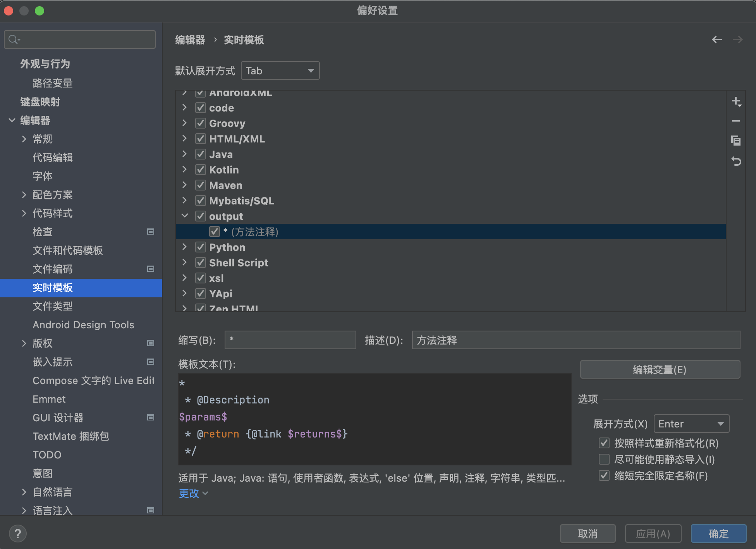The width and height of the screenshot is (756, 549).
Task: Enable 尽可能使用静态导入 option
Action: point(604,459)
